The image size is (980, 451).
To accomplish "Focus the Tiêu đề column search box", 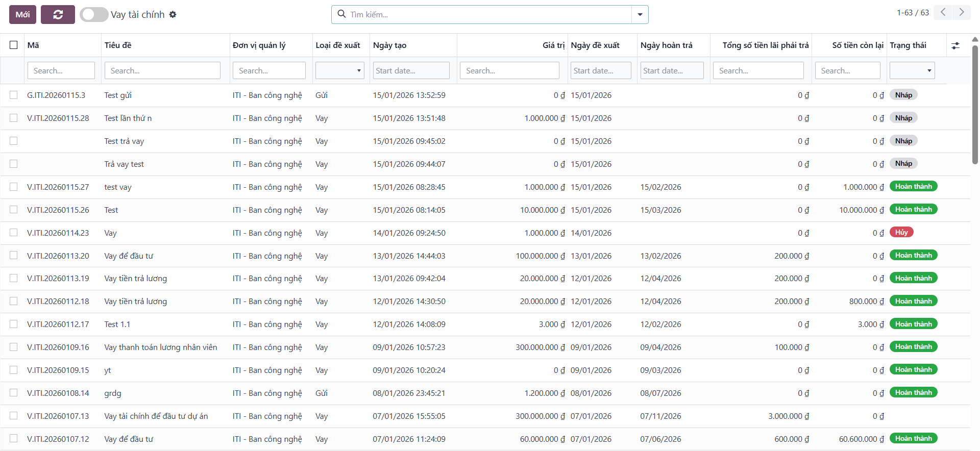I will coord(162,70).
